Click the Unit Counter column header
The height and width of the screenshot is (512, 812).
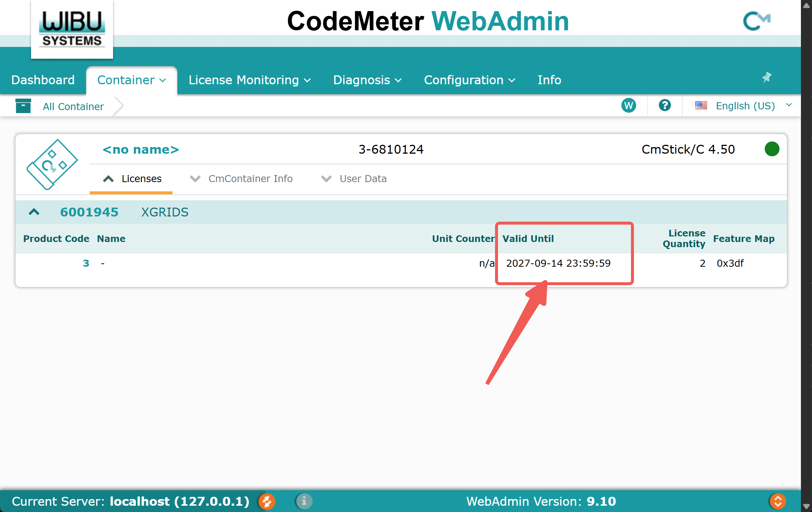point(463,239)
